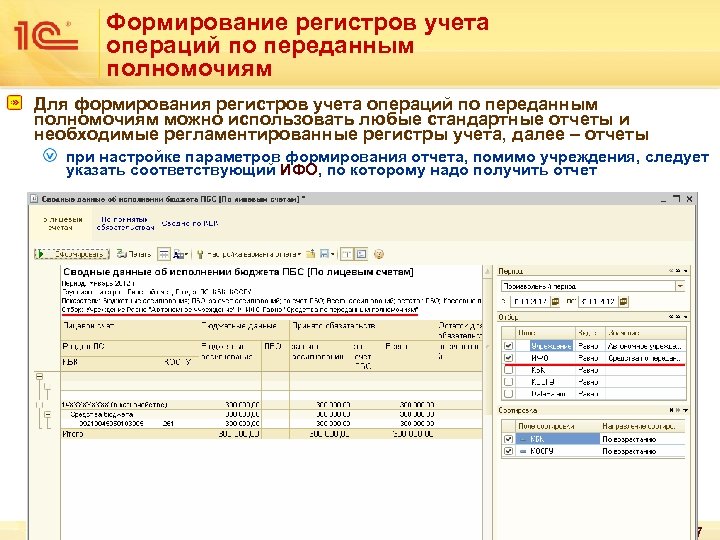
Task: Toggle the report header panel icon
Action: tap(347, 254)
